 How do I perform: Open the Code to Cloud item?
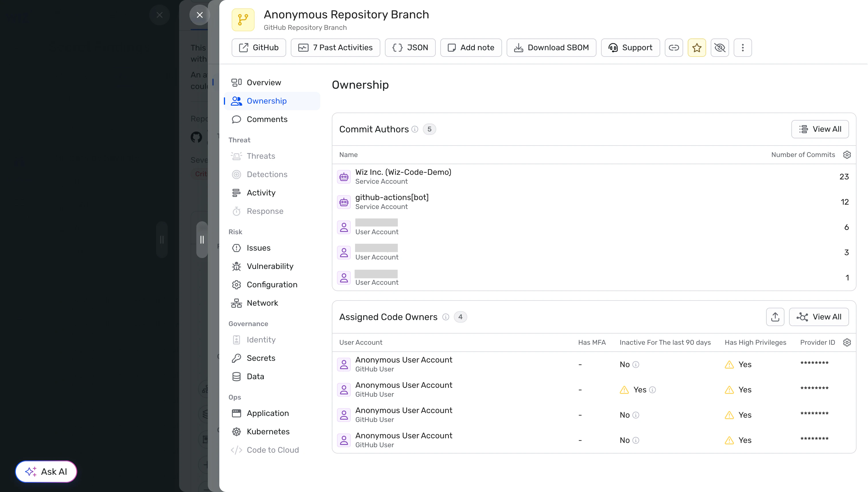click(x=272, y=450)
